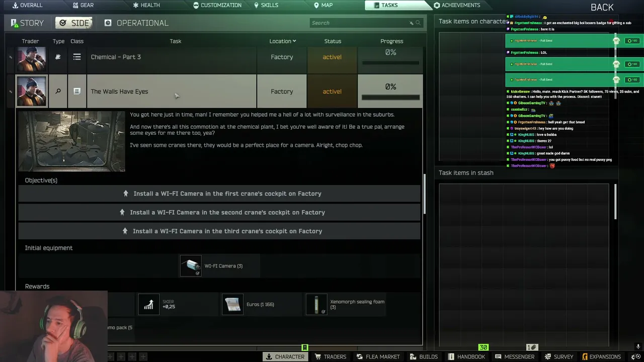The width and height of the screenshot is (644, 362).
Task: Click the microphone icon at bottom right
Action: coord(638,347)
